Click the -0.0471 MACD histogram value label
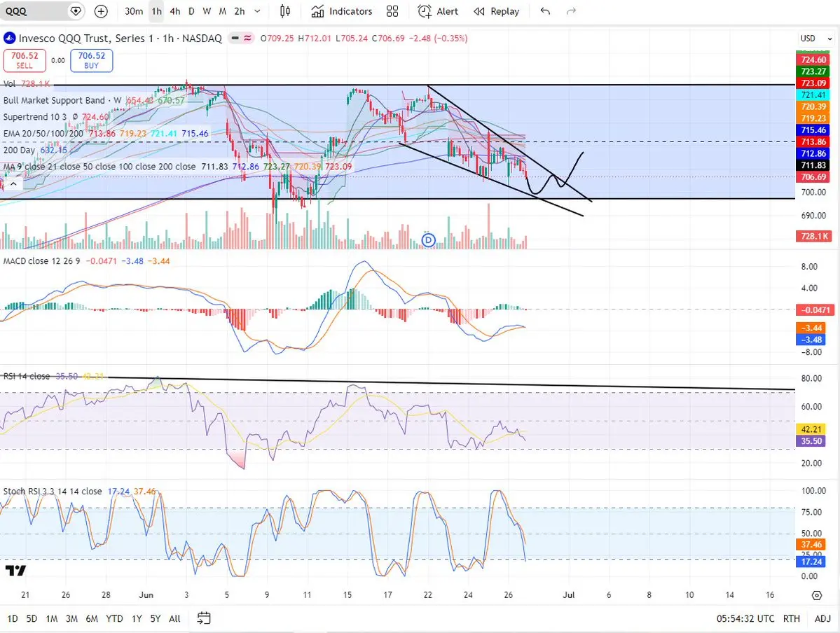The height and width of the screenshot is (633, 840). point(815,310)
